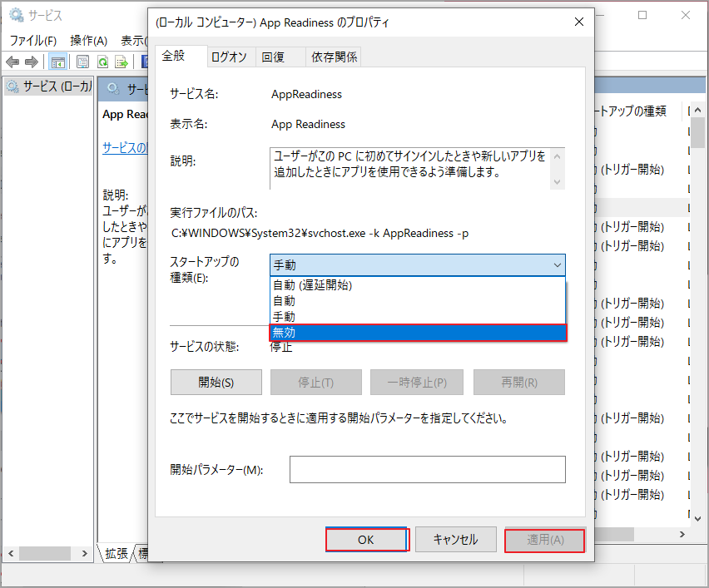Select サービス (ローカル) node in the left tree
Image resolution: width=709 pixels, height=588 pixels.
click(x=50, y=86)
